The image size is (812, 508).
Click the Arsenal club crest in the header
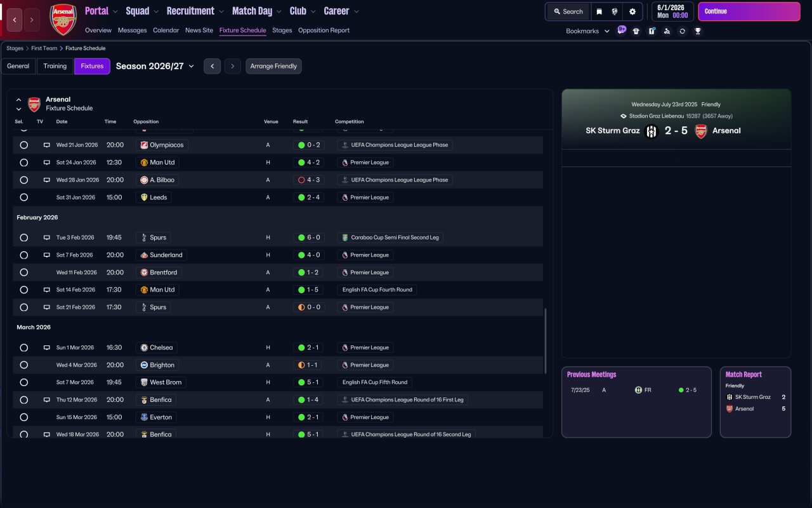click(x=63, y=20)
